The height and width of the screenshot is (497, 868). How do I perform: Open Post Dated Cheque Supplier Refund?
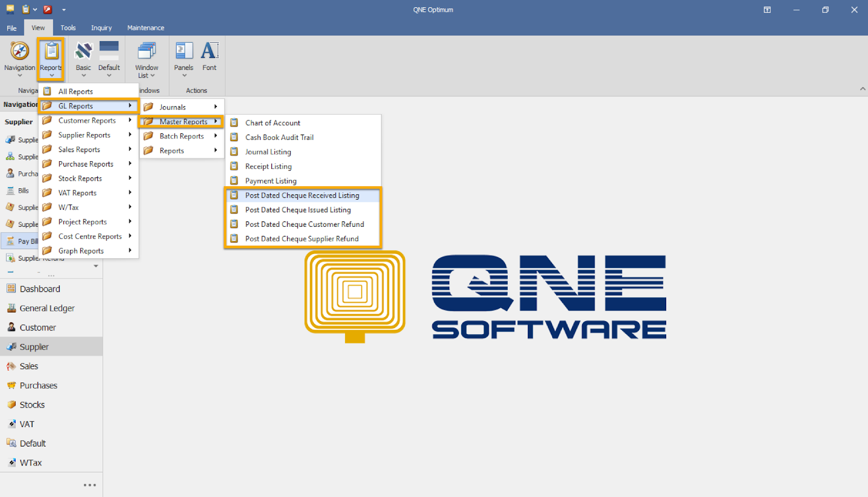click(x=303, y=239)
